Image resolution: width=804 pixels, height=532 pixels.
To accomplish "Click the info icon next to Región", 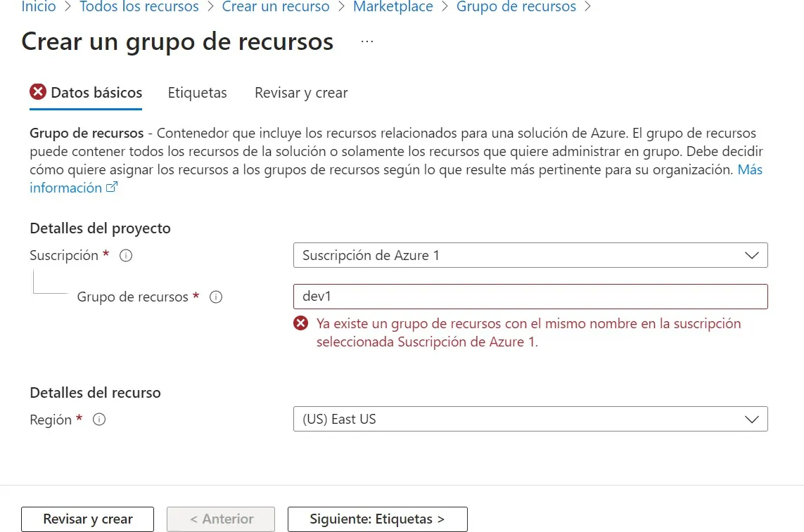I will (99, 420).
